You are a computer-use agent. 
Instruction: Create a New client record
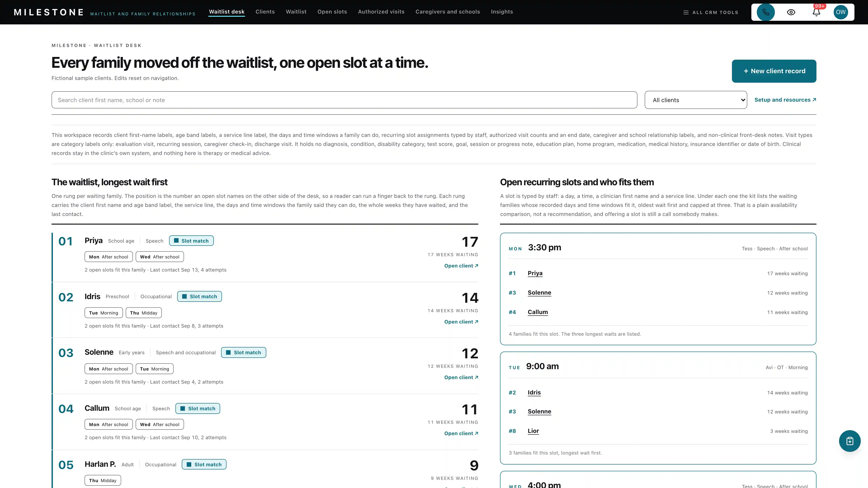(x=774, y=71)
